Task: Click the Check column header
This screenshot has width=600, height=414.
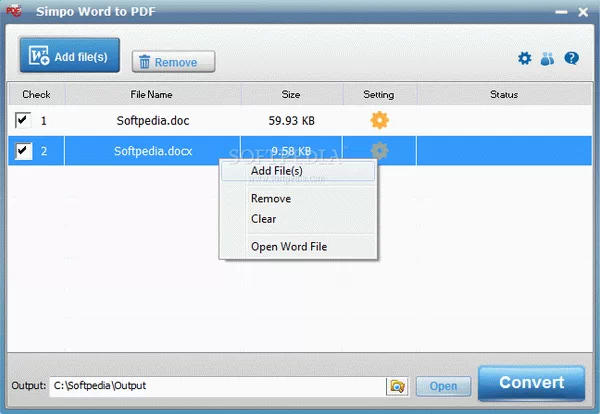Action: pos(36,94)
